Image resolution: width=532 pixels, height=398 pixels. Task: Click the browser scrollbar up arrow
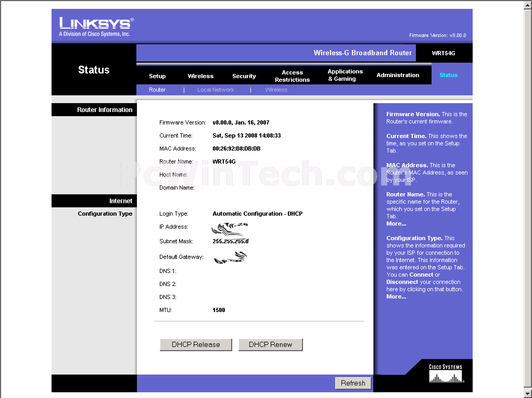point(528,4)
